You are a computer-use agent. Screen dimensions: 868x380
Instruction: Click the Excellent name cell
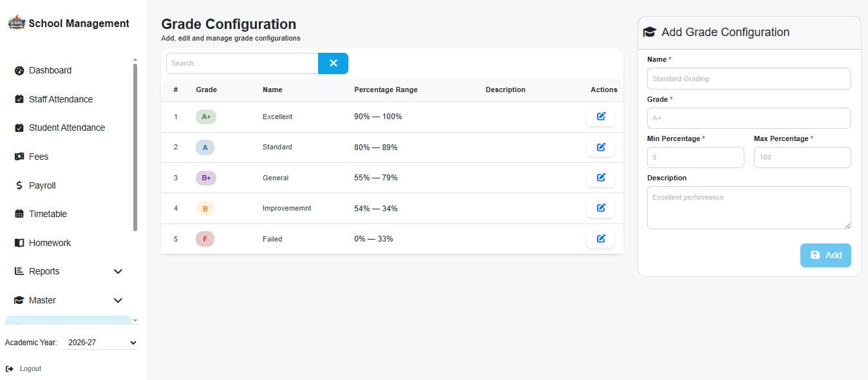point(278,117)
